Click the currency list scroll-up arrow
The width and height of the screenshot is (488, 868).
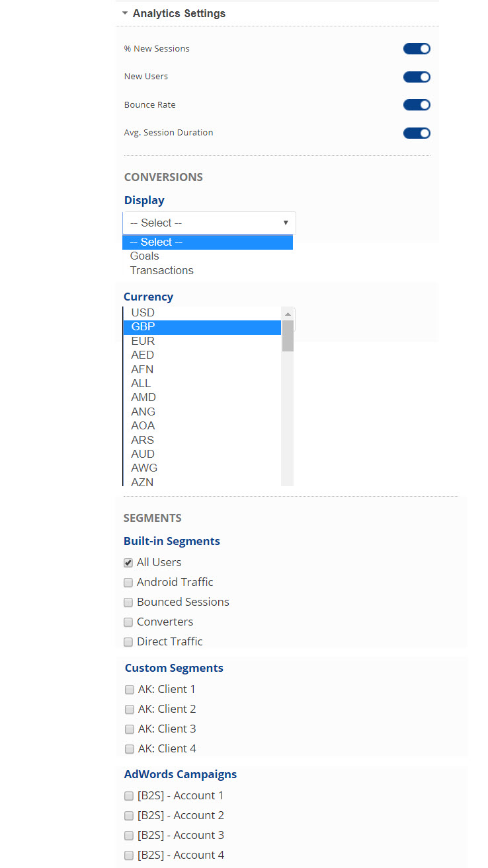tap(288, 314)
